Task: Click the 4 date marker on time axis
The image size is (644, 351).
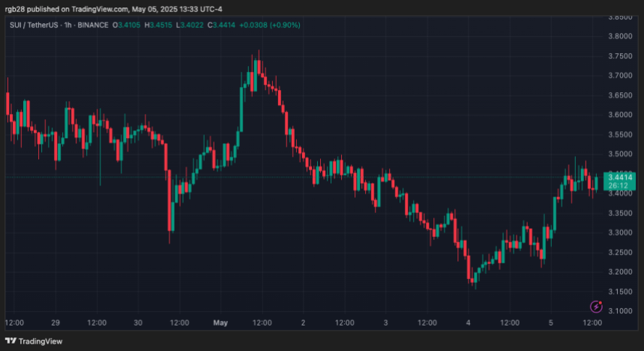Action: [468, 322]
